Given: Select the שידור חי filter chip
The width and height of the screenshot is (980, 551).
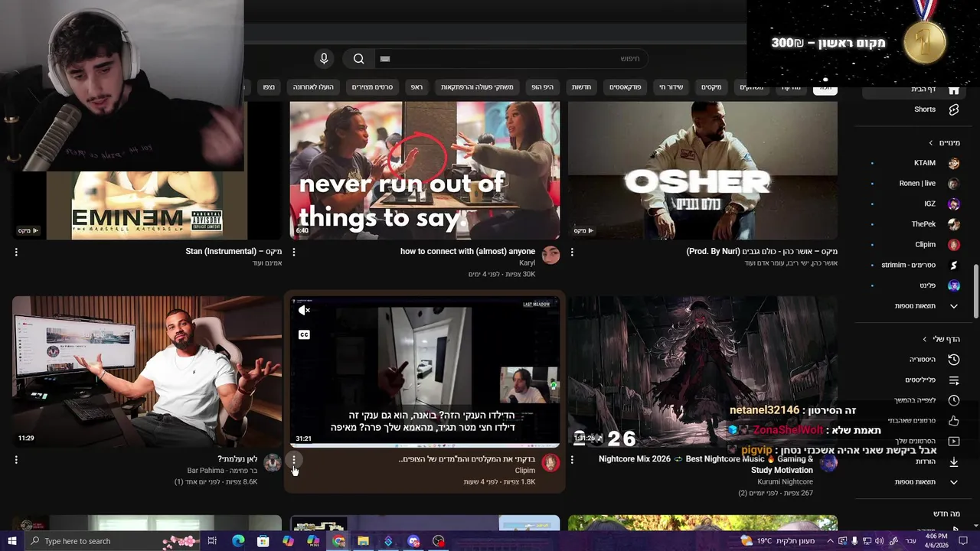Looking at the screenshot, I should pyautogui.click(x=671, y=87).
